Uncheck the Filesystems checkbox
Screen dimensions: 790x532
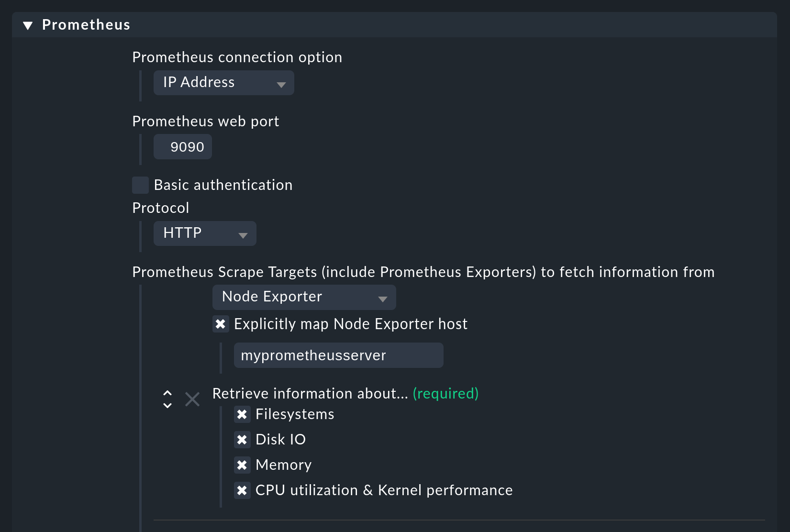point(242,414)
